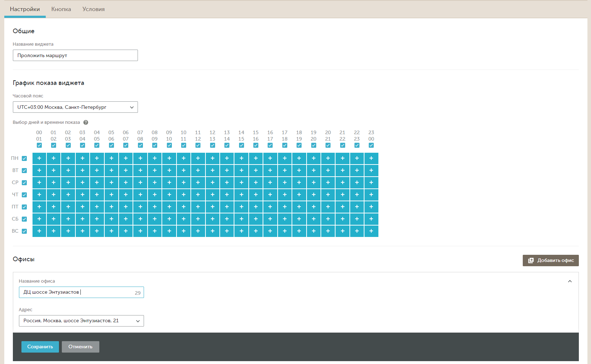Toggle Sunday 00-01 schedule cell
This screenshot has width=591, height=364.
point(39,231)
